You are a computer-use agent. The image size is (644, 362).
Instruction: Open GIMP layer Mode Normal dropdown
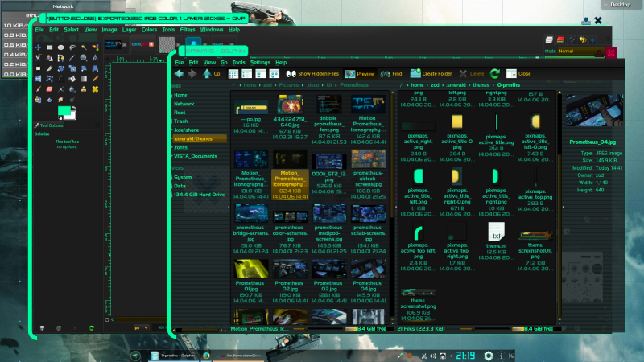580,51
